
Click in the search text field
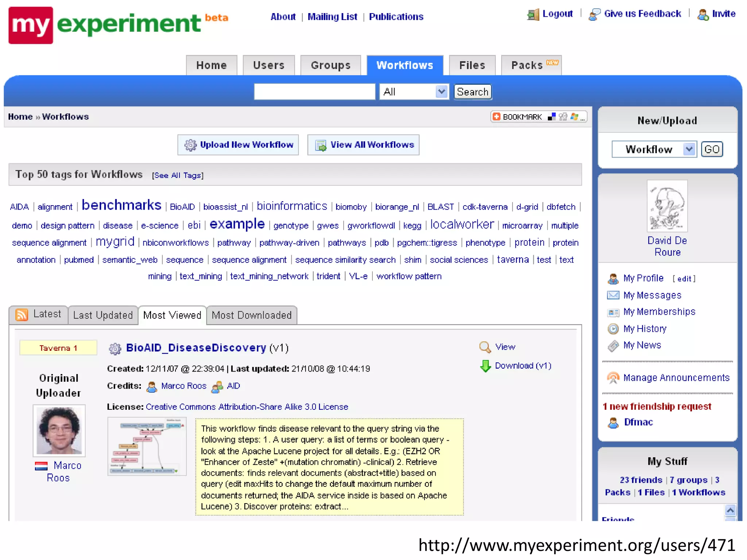click(314, 92)
